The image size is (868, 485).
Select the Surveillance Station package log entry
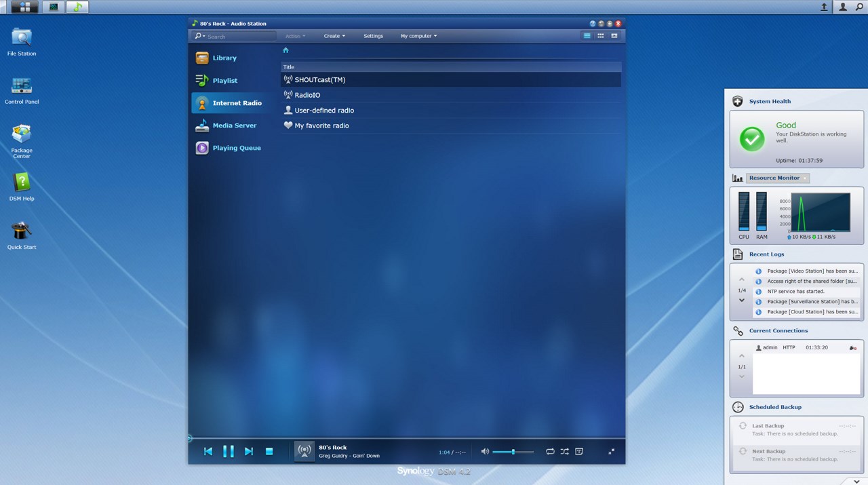click(x=807, y=301)
